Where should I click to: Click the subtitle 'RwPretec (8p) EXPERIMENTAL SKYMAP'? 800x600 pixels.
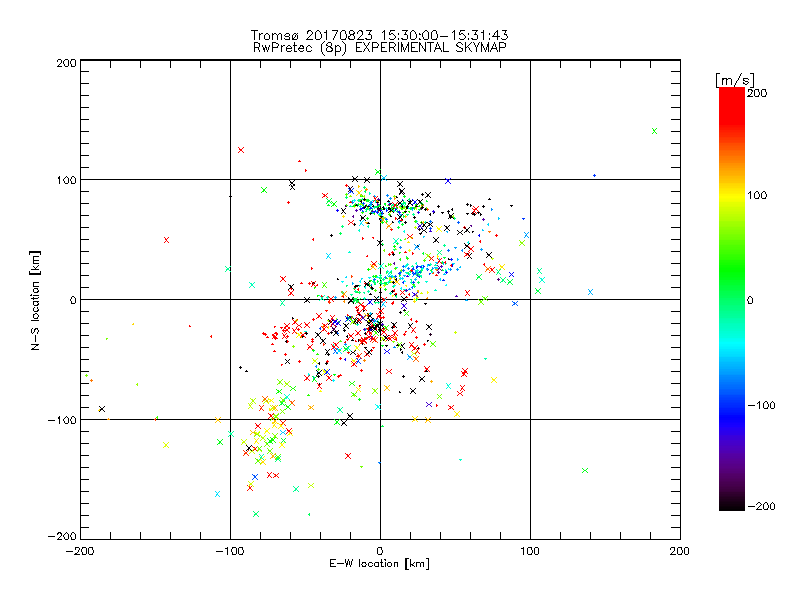pyautogui.click(x=379, y=48)
